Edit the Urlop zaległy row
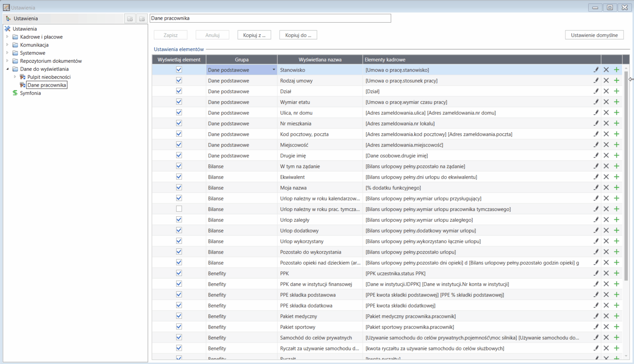 click(x=596, y=220)
